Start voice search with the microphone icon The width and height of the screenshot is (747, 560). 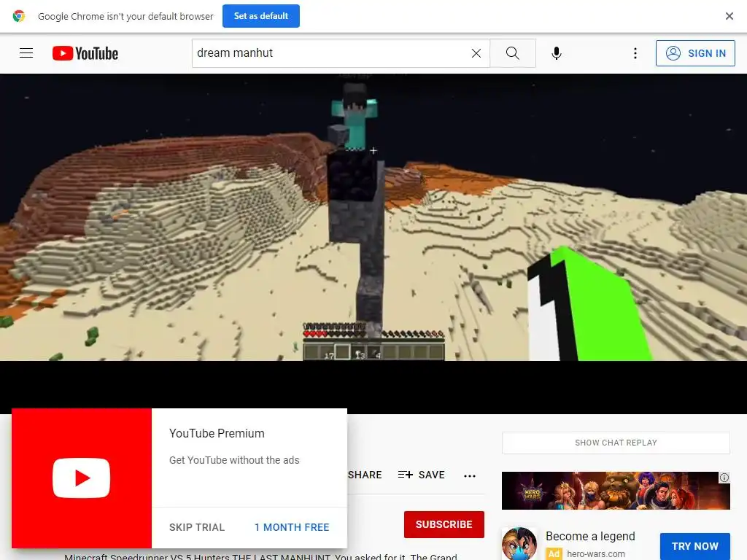[x=556, y=53]
